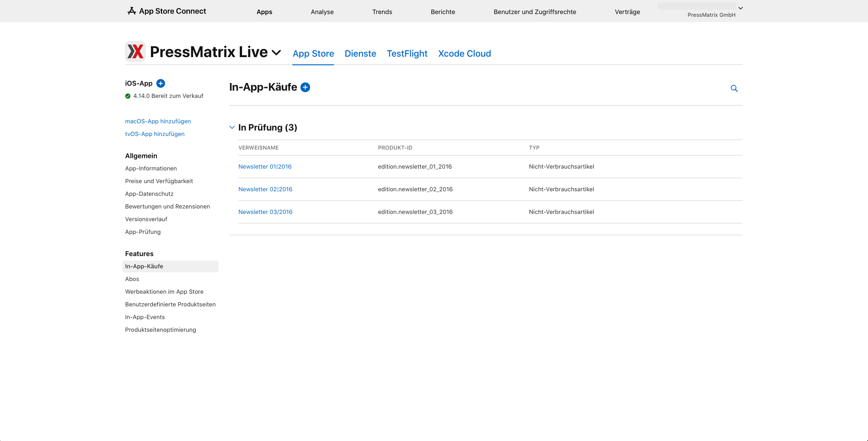Switch to the Dienste tab
Image resolution: width=868 pixels, height=441 pixels.
point(360,53)
